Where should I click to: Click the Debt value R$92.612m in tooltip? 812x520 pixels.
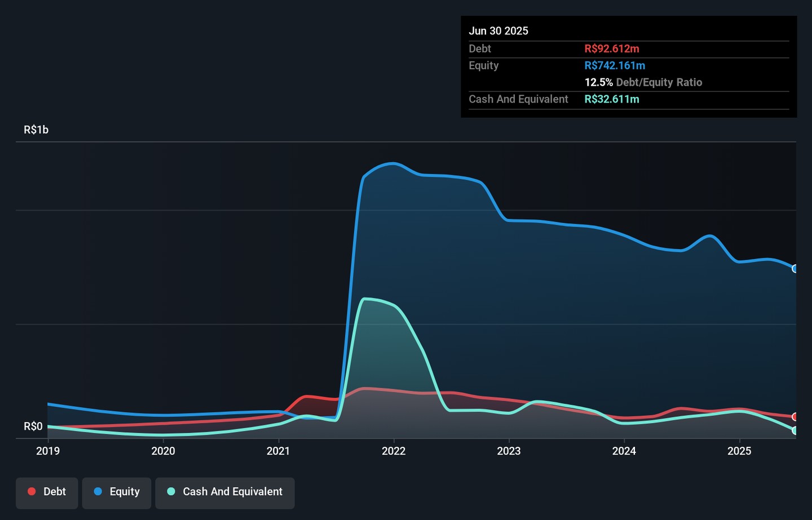pos(612,49)
